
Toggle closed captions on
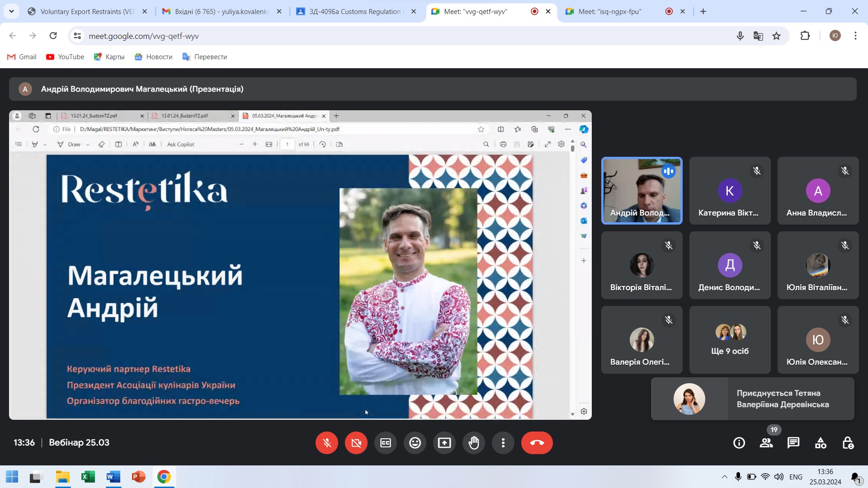(x=385, y=443)
